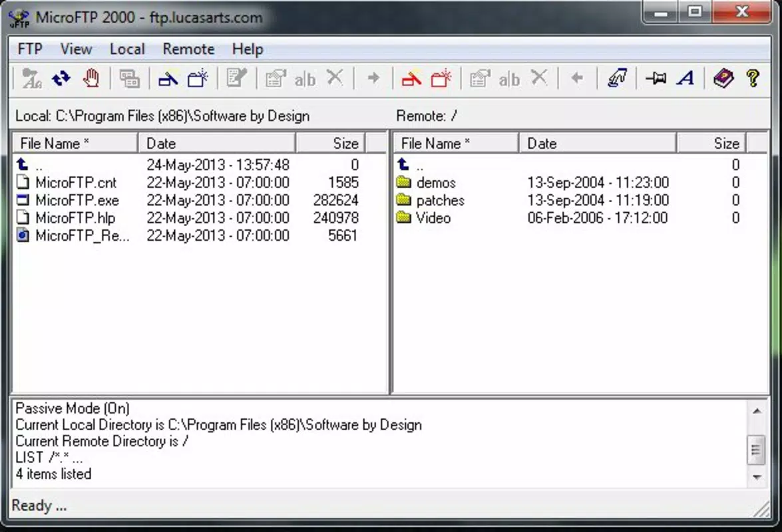Sort remote pane by File Name header
782x532 pixels.
coord(456,143)
